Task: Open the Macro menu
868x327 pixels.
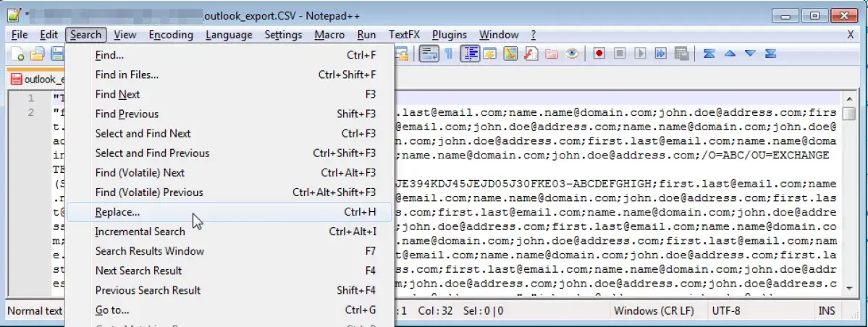Action: (x=329, y=35)
